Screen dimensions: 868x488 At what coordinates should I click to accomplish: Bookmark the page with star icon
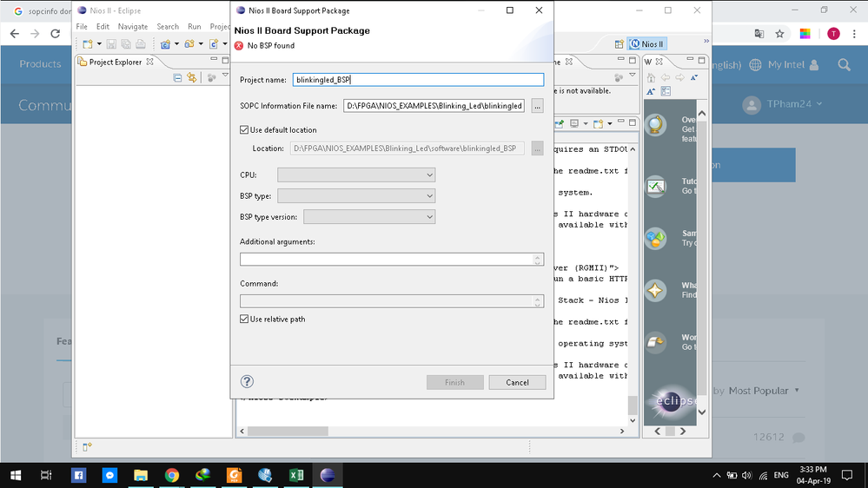point(779,34)
